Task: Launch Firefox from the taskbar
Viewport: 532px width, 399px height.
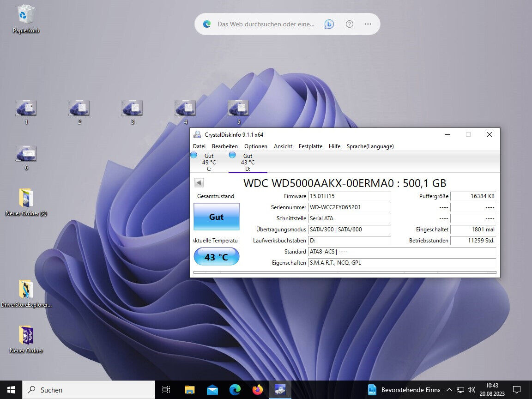Action: (258, 390)
